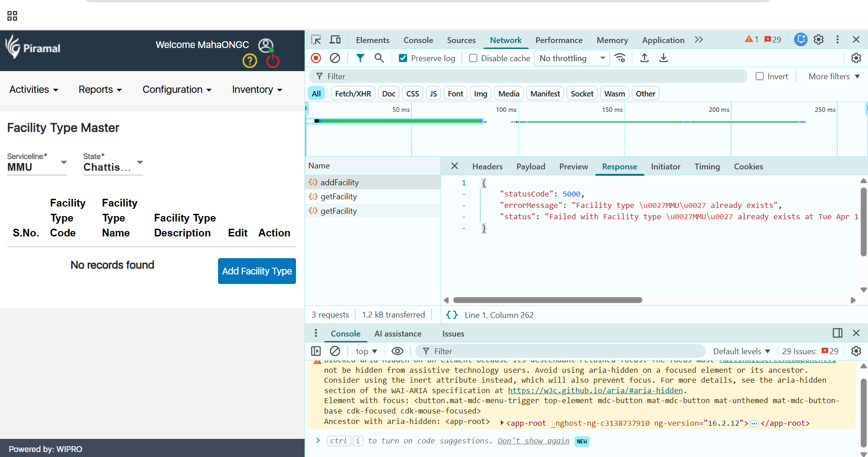This screenshot has width=868, height=457.
Task: Open the network search magnifier
Action: (379, 58)
